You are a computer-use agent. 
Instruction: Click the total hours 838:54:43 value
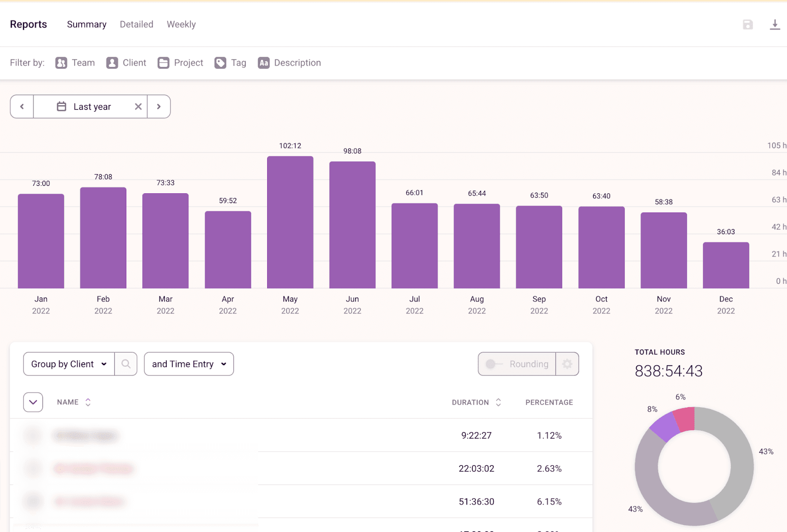click(x=668, y=371)
